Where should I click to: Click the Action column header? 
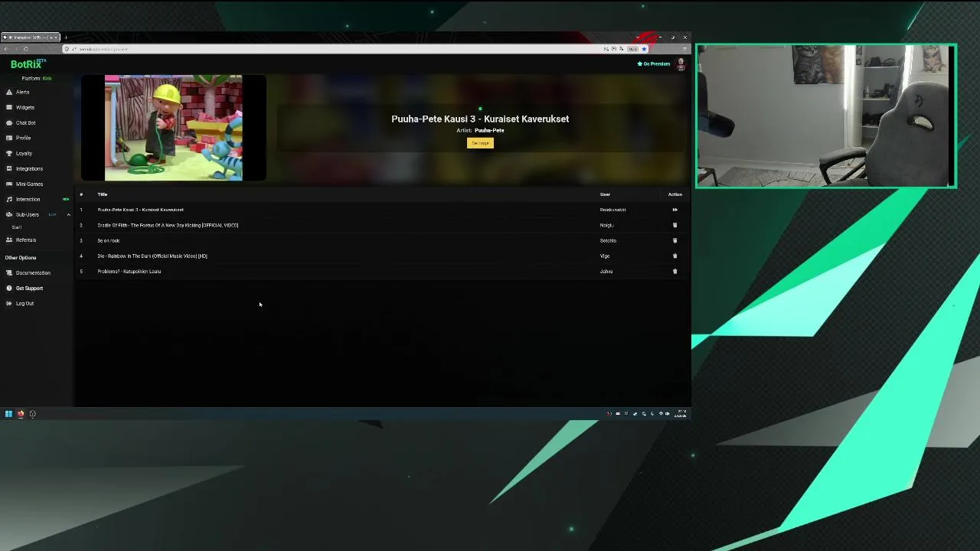(x=675, y=194)
